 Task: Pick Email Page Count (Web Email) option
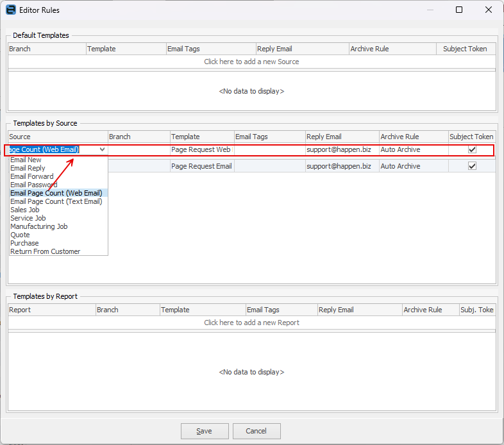(x=58, y=193)
